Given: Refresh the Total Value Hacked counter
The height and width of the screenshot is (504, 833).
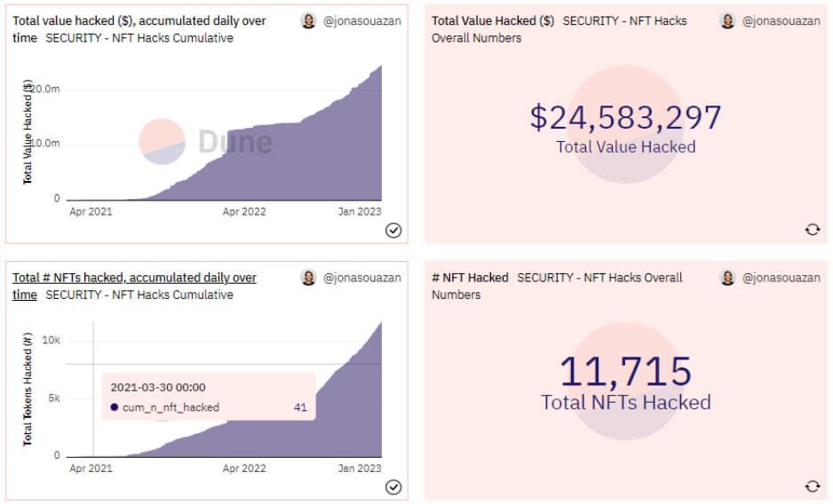Looking at the screenshot, I should (x=813, y=230).
